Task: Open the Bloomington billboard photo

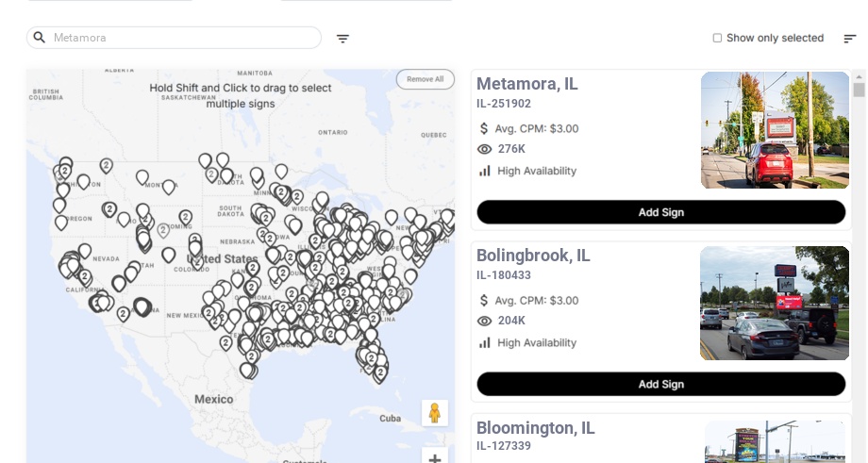Action: coord(775,443)
